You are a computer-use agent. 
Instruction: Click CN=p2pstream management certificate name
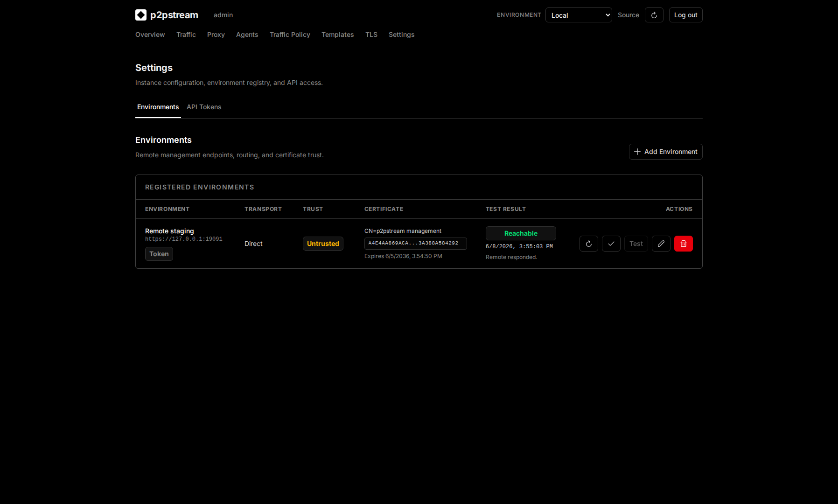[x=403, y=231]
